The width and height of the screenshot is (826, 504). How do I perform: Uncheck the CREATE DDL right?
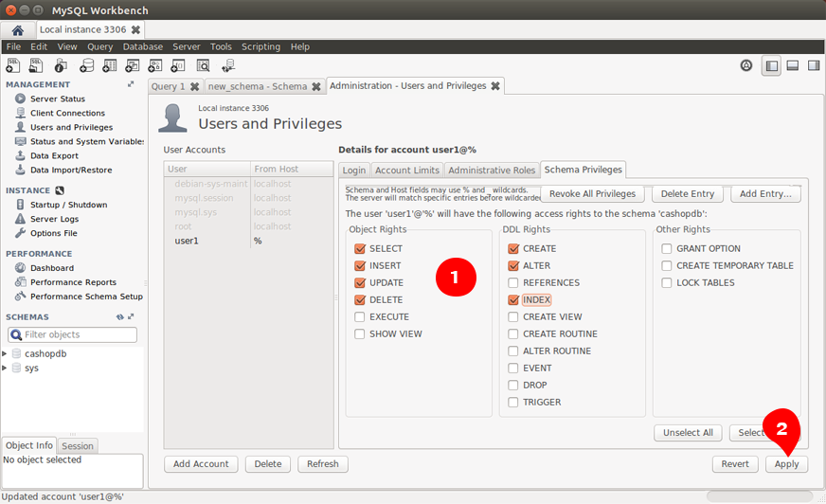click(513, 248)
